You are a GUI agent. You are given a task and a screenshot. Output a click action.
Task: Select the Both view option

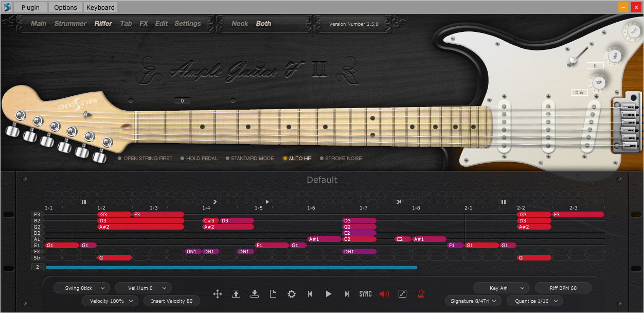(264, 24)
